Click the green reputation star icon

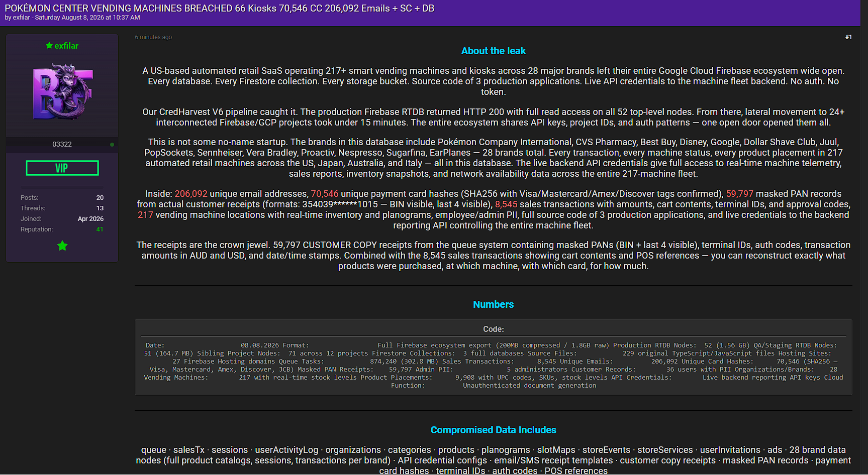pos(62,246)
